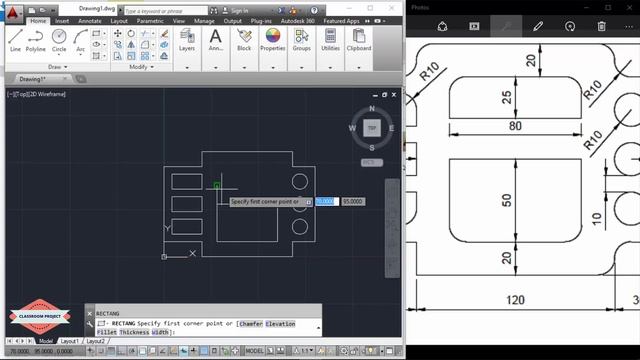Image resolution: width=640 pixels, height=360 pixels.
Task: Click the Rotate icon in Photos window
Action: pyautogui.click(x=570, y=27)
